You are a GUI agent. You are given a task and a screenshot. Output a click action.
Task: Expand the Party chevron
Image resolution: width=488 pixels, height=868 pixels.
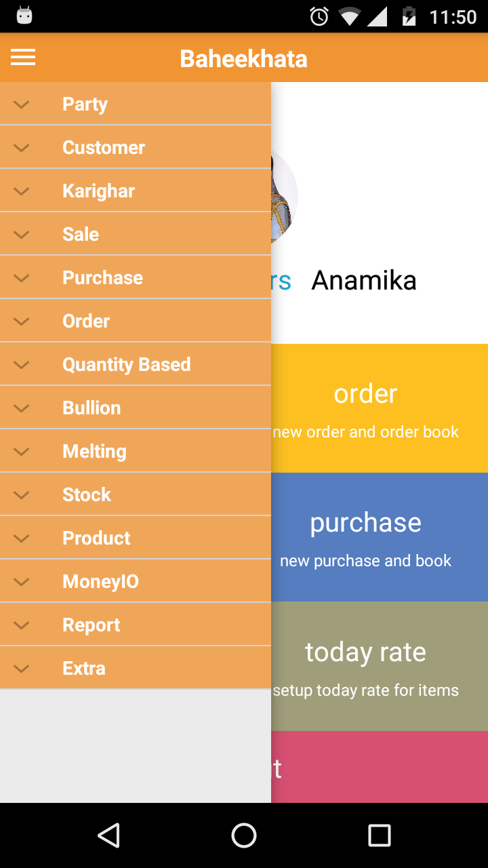(x=22, y=104)
